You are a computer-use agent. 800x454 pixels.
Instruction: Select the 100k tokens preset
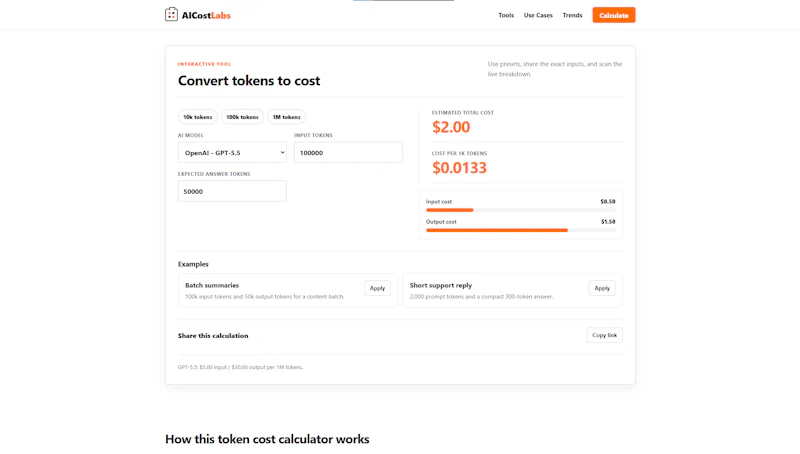pos(242,117)
